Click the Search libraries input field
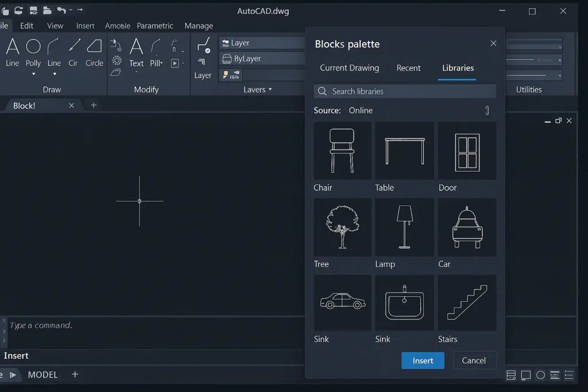This screenshot has width=588, height=392. point(404,91)
